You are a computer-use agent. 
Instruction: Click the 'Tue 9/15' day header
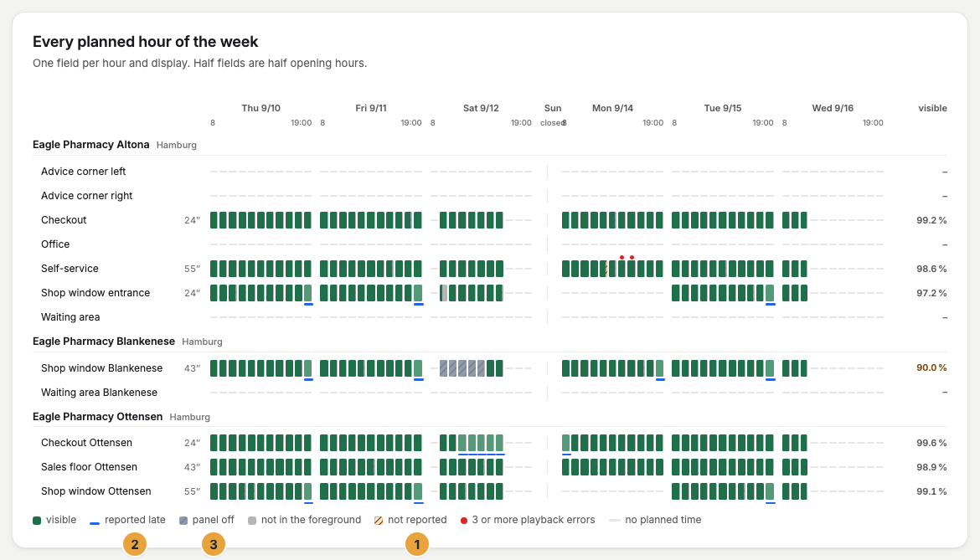[x=723, y=108]
